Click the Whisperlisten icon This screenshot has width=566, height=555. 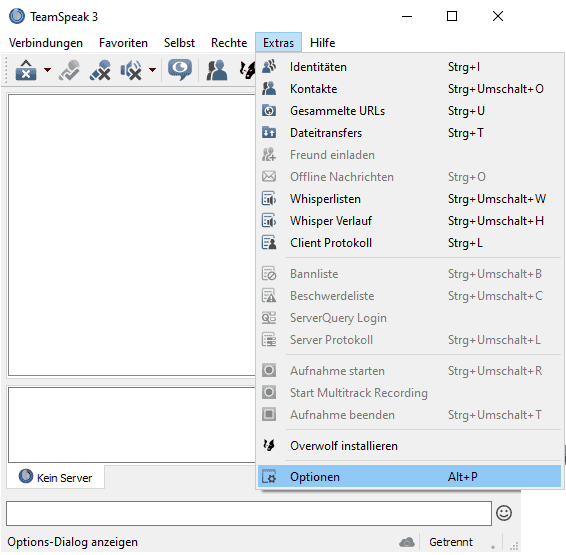[269, 199]
